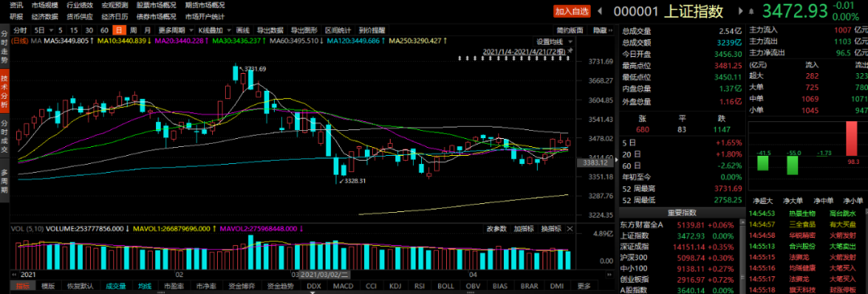
Task: Open the 研报 menu
Action: [16, 17]
